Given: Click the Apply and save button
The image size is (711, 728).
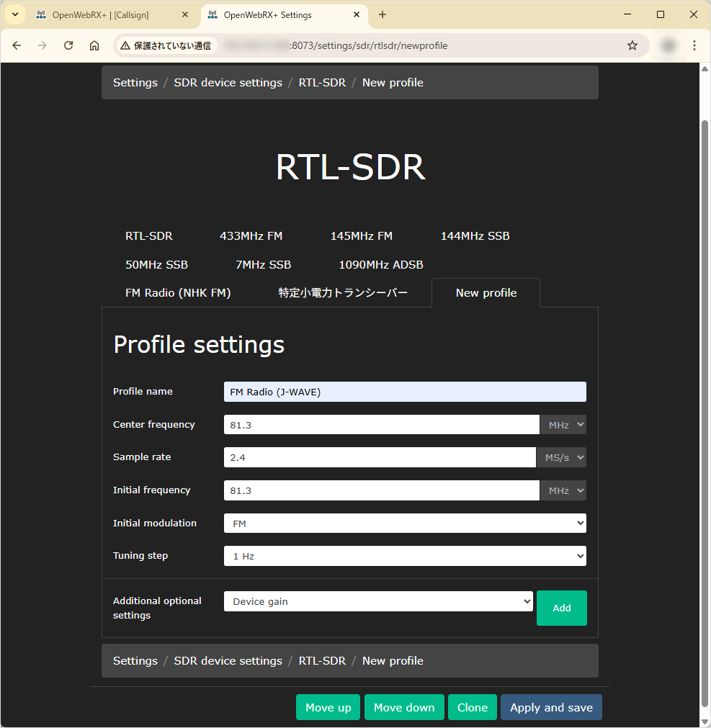Looking at the screenshot, I should 551,707.
